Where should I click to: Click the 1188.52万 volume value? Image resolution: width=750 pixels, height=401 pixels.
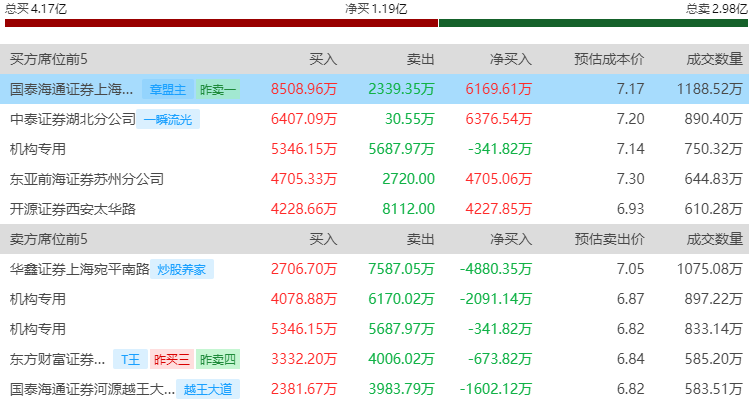point(709,89)
